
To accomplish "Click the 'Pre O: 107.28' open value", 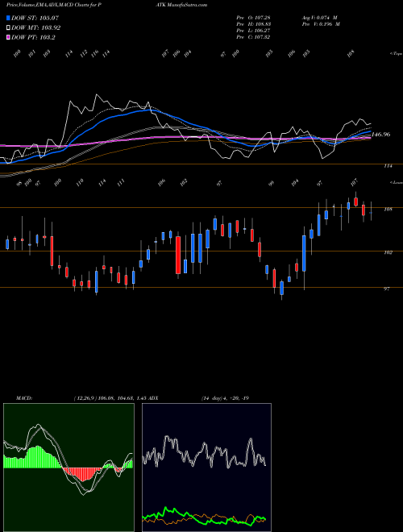I will (x=253, y=17).
